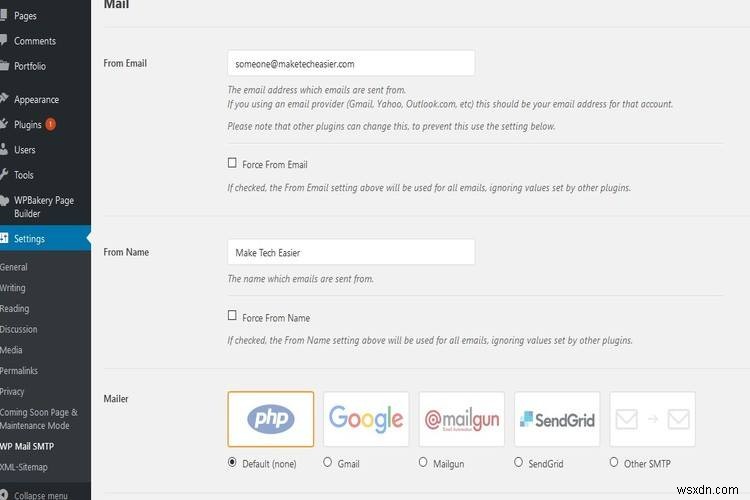Click the Settings sliders icon
The image size is (750, 500).
4,239
